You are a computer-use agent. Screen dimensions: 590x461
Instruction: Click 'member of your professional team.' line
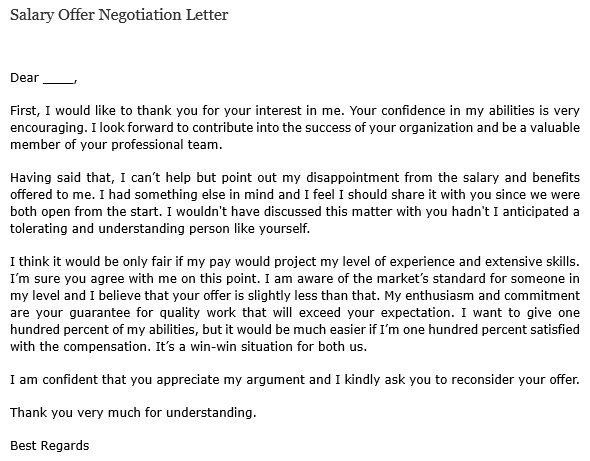point(116,145)
